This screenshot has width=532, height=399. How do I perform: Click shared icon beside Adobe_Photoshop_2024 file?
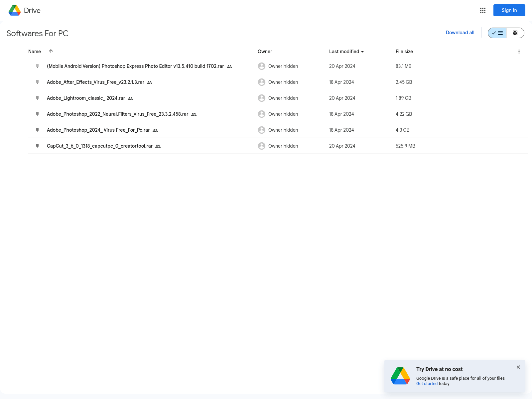tap(155, 130)
